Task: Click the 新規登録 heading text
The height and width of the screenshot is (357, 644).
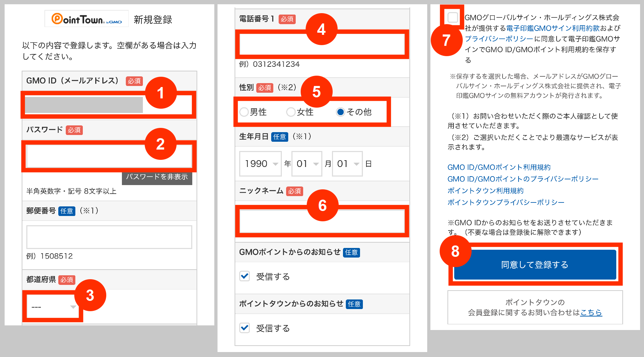Action: pyautogui.click(x=153, y=20)
